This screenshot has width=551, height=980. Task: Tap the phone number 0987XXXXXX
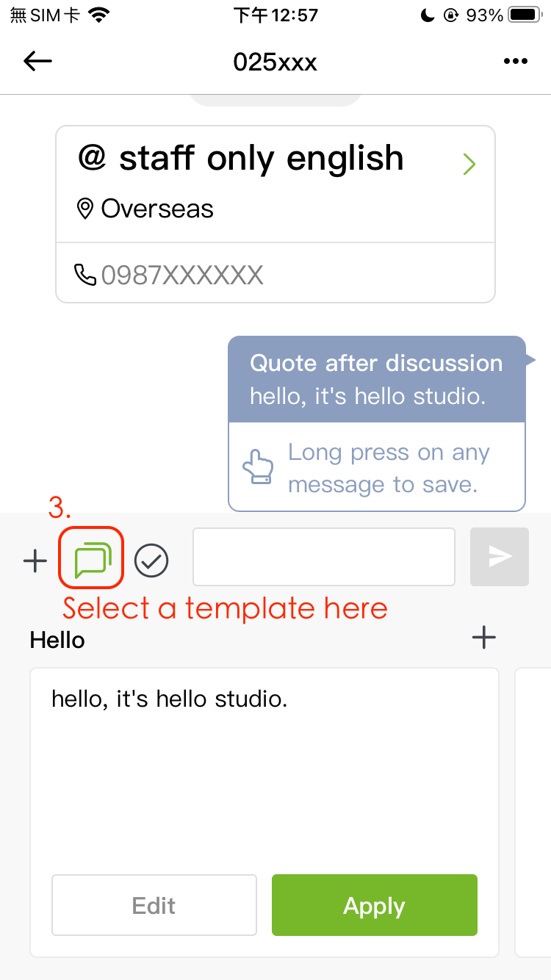182,275
